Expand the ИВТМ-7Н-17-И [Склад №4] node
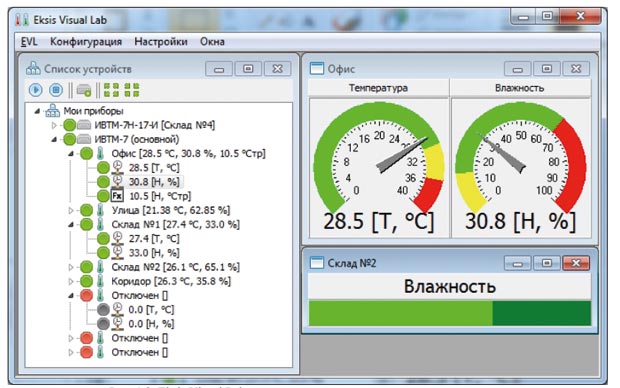The height and width of the screenshot is (388, 620). click(54, 125)
